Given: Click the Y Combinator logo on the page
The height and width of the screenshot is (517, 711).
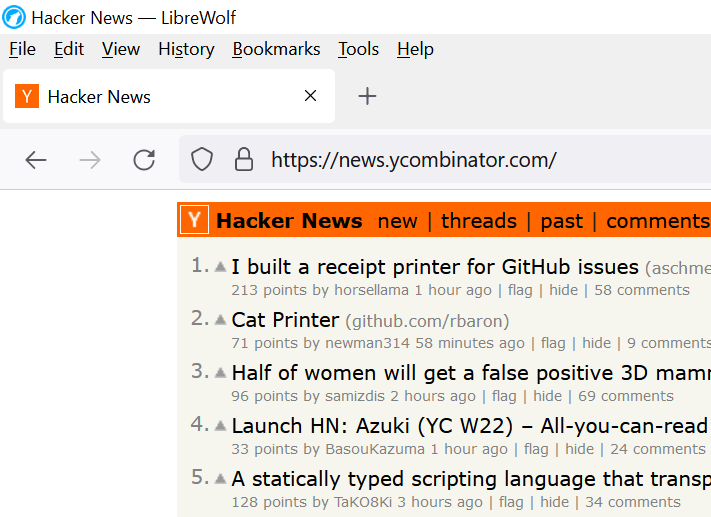Looking at the screenshot, I should tap(196, 221).
